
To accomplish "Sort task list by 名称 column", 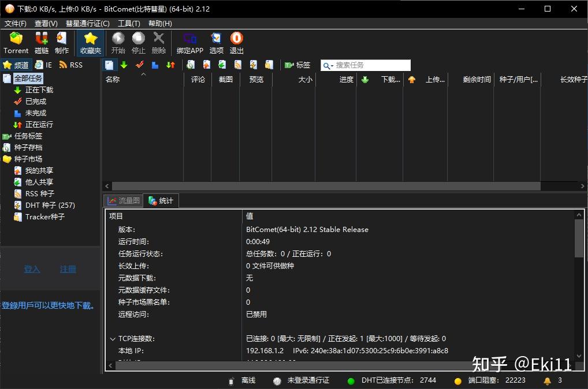I will pos(143,80).
